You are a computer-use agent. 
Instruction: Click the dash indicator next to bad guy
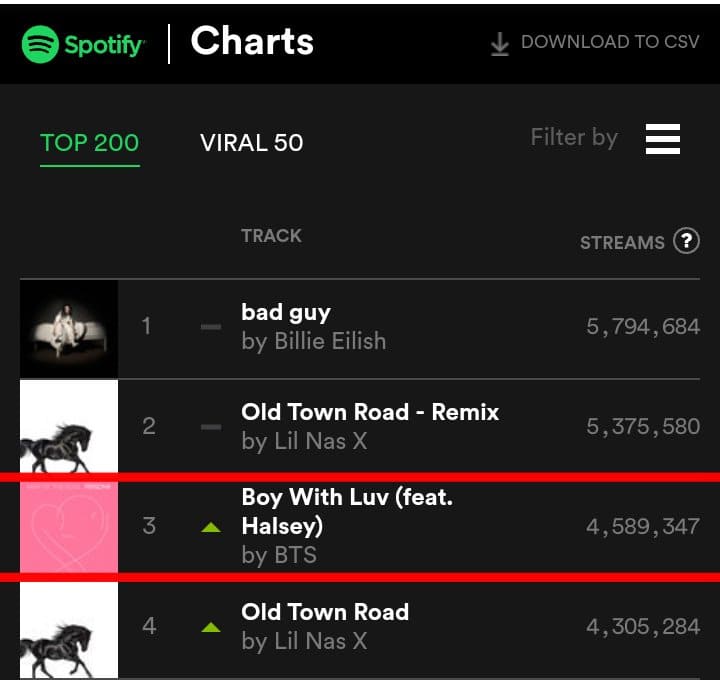[x=210, y=327]
